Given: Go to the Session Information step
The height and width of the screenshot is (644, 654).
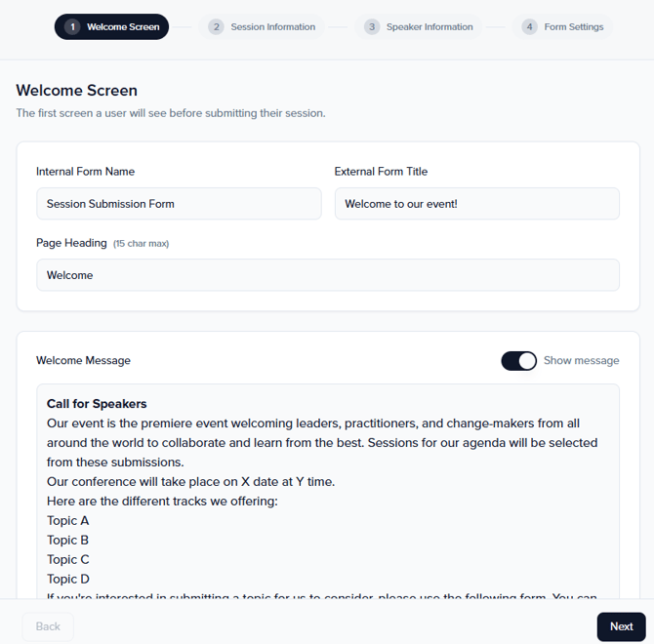Looking at the screenshot, I should click(x=272, y=27).
